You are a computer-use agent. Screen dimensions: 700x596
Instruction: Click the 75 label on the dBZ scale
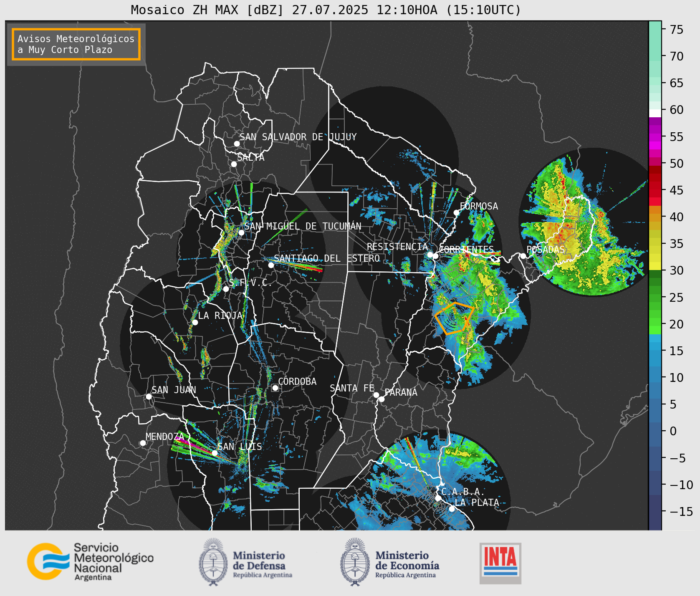[677, 29]
